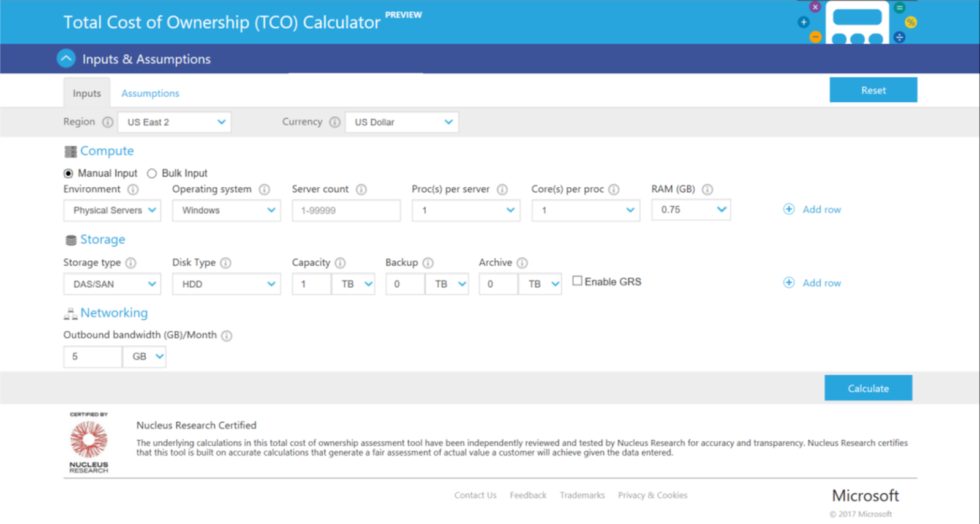Select the Bulk Input radio button
The height and width of the screenshot is (524, 980).
[152, 173]
